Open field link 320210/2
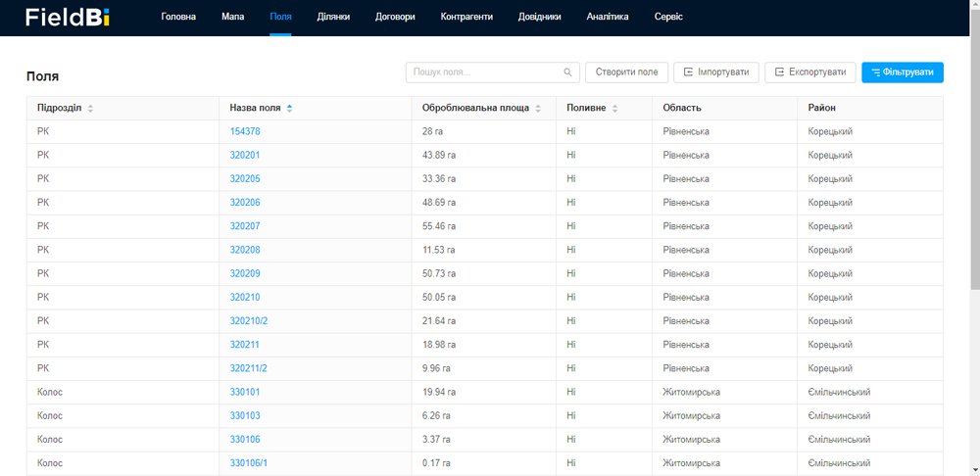The width and height of the screenshot is (980, 476). [x=249, y=320]
